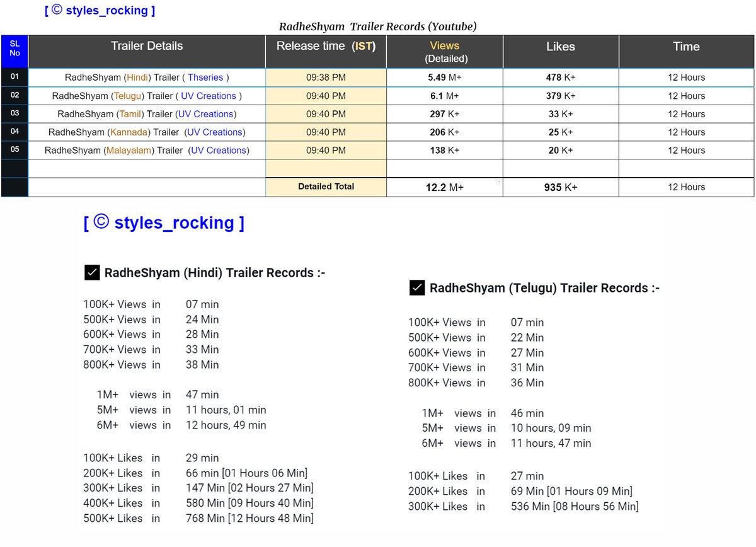The image size is (756, 547).
Task: Select Telugu 500K+ Views in 22 Min
Action: pos(476,338)
